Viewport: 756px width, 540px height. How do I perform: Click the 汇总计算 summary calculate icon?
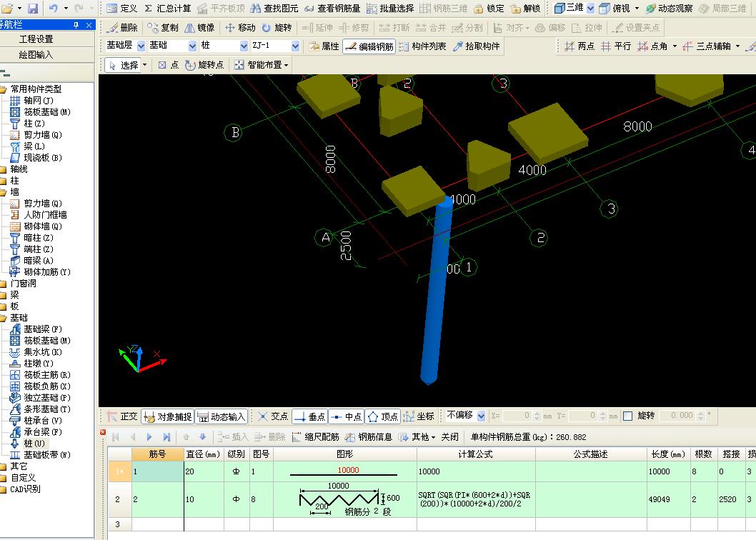[x=168, y=9]
